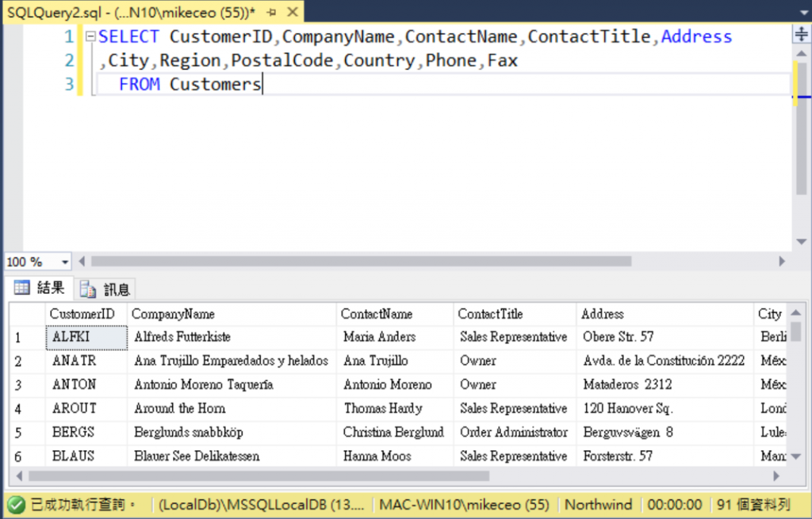The image size is (812, 519).
Task: Click results horizontal scroll right arrow
Action: 776,475
